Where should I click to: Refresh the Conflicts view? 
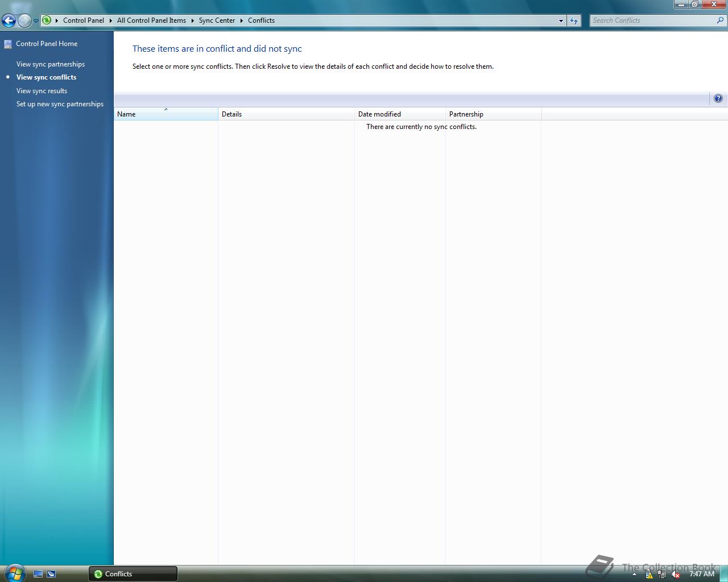[574, 20]
